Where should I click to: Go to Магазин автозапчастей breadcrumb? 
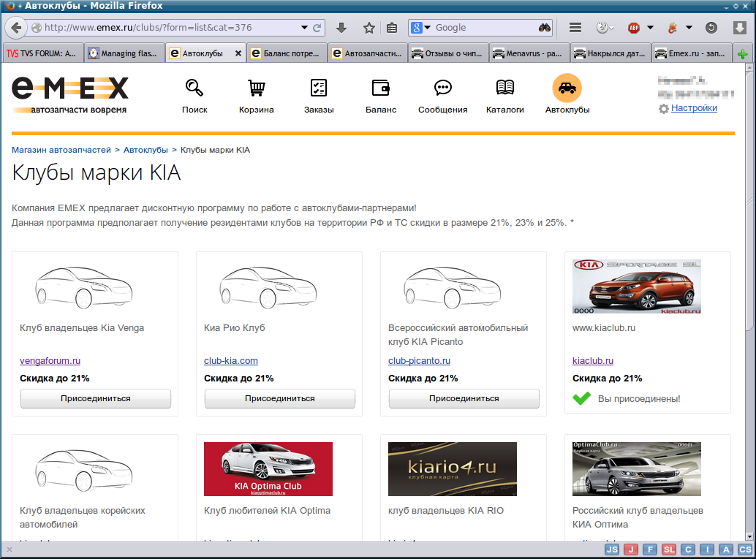click(x=61, y=150)
